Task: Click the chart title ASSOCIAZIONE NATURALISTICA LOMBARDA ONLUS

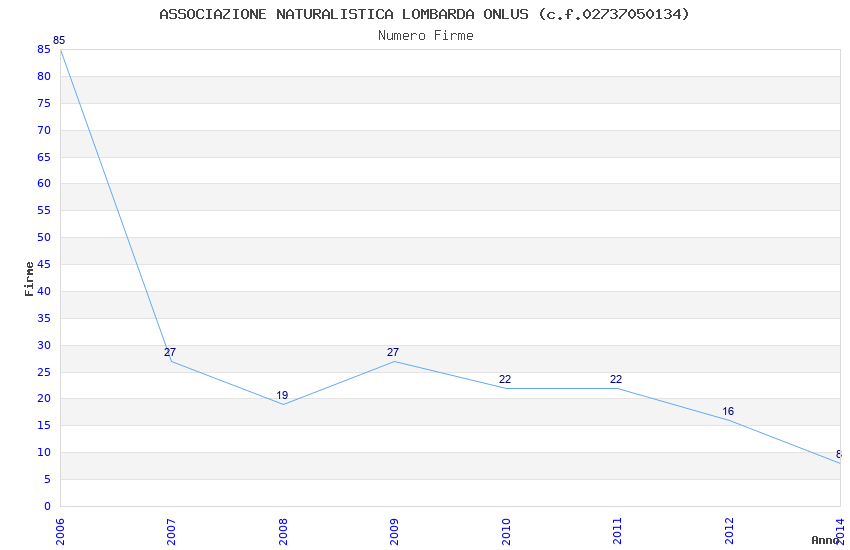Action: click(x=424, y=14)
